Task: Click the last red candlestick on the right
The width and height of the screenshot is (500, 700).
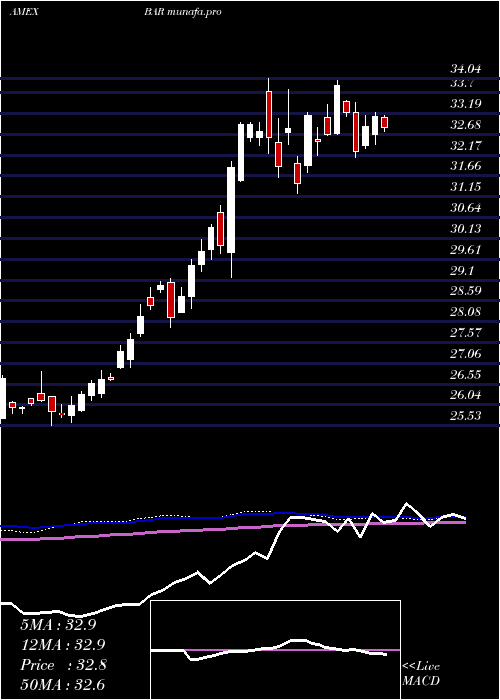Action: pos(384,122)
